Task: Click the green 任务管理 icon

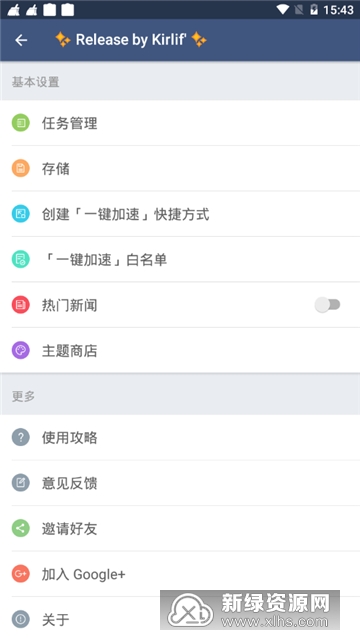Action: coord(20,123)
